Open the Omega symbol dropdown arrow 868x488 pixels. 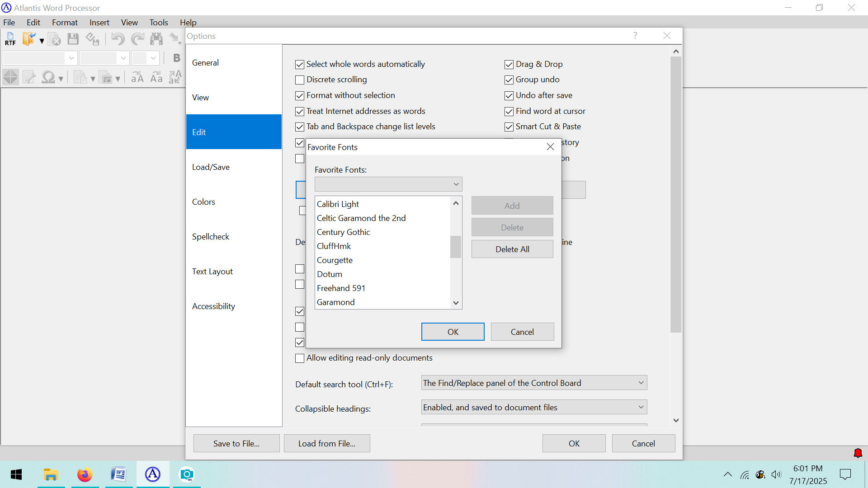61,79
